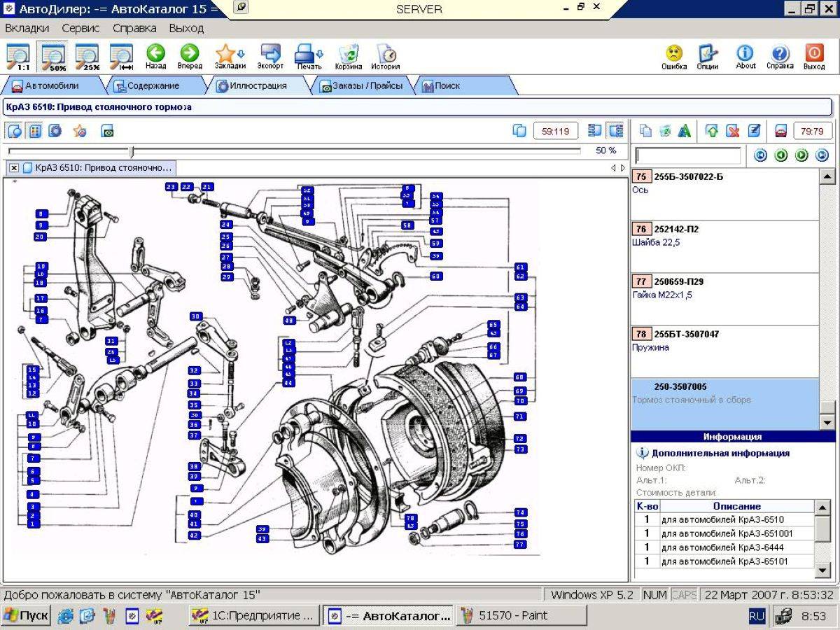Click the RU language indicator in tray

pos(757,615)
